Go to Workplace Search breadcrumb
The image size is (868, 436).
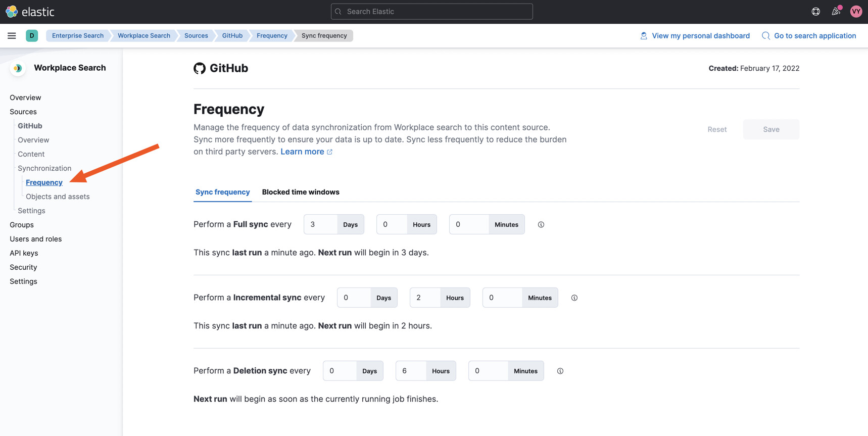(144, 35)
